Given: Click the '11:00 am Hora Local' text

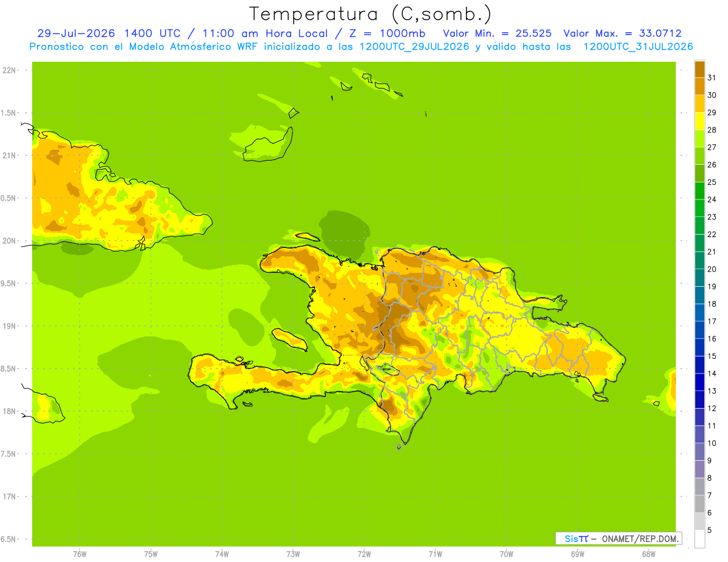Looking at the screenshot, I should [x=263, y=33].
